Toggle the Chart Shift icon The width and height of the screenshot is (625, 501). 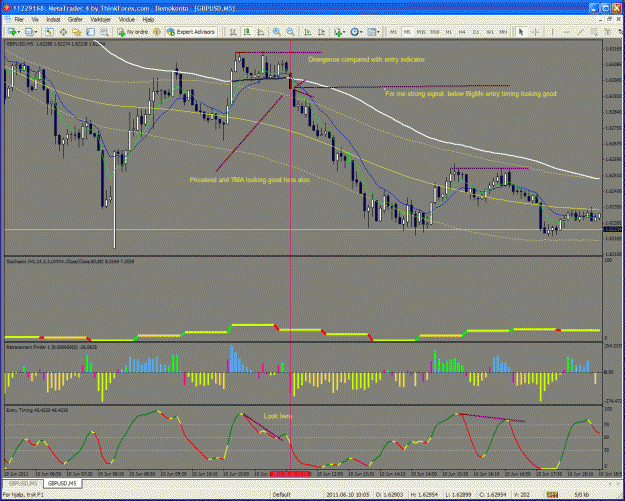click(321, 32)
